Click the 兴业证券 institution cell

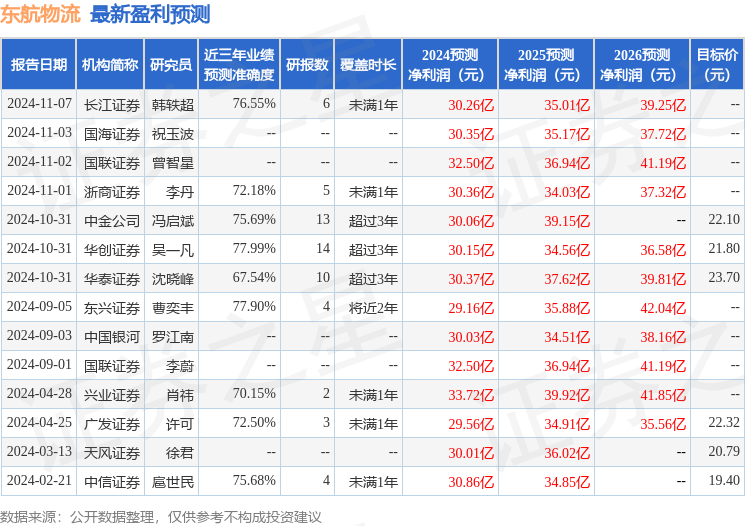pyautogui.click(x=112, y=395)
